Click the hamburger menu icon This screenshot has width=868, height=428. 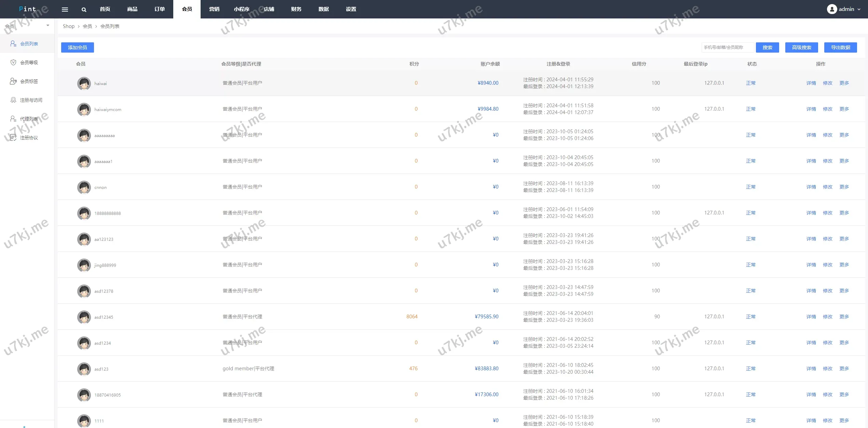pos(65,9)
